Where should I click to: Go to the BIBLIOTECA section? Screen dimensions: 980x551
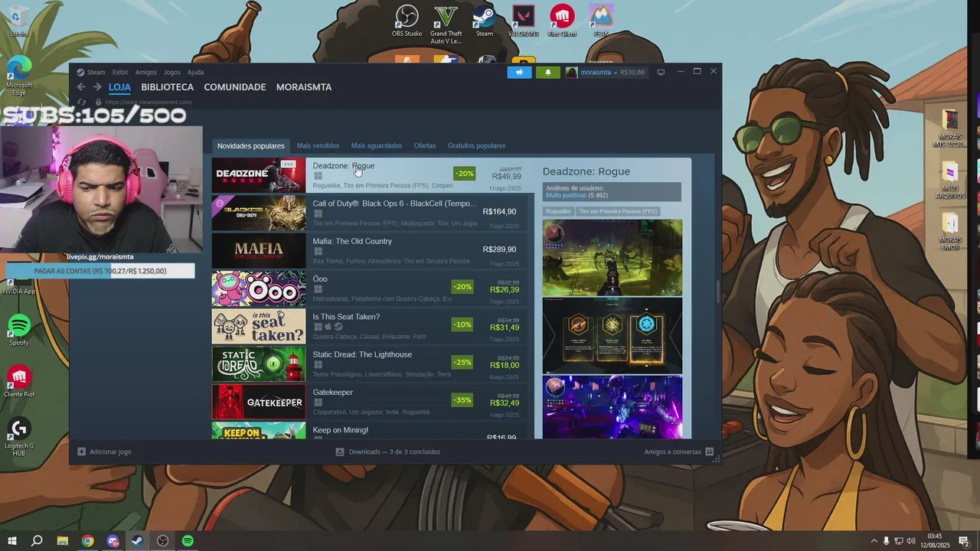click(168, 87)
